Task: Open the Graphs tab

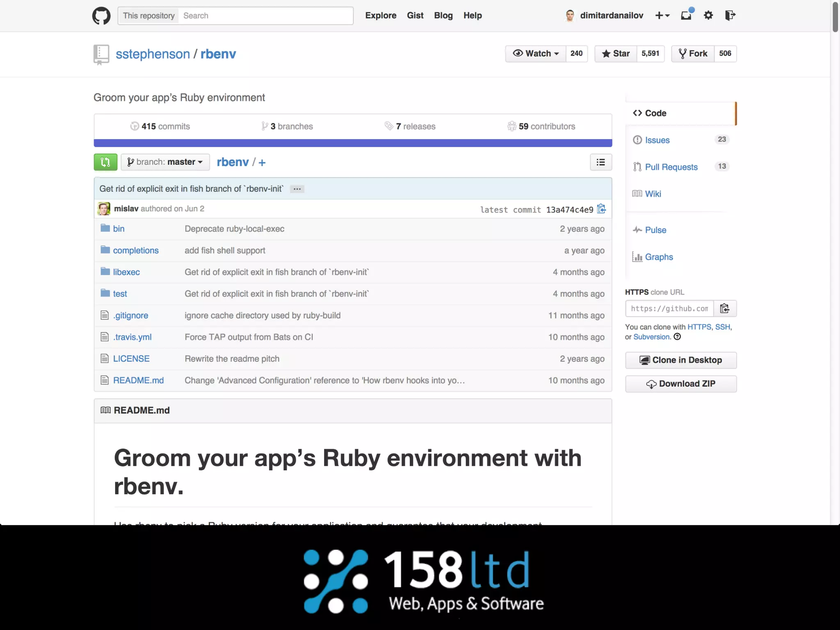Action: pos(659,257)
